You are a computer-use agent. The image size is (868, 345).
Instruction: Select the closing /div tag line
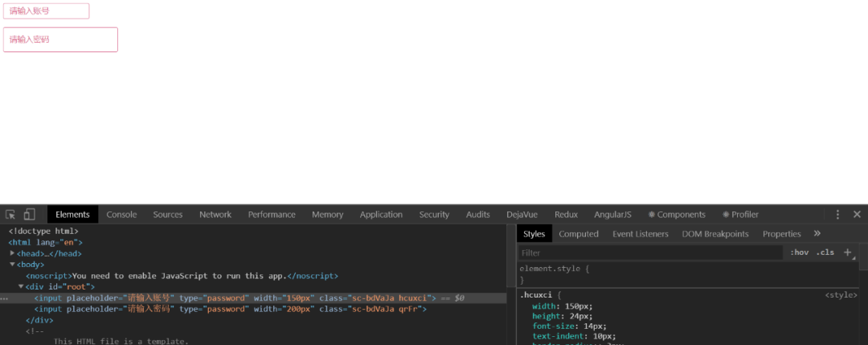click(x=39, y=320)
